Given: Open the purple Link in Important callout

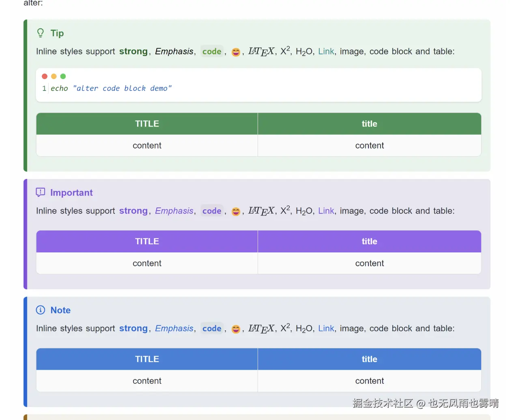Looking at the screenshot, I should coord(326,211).
